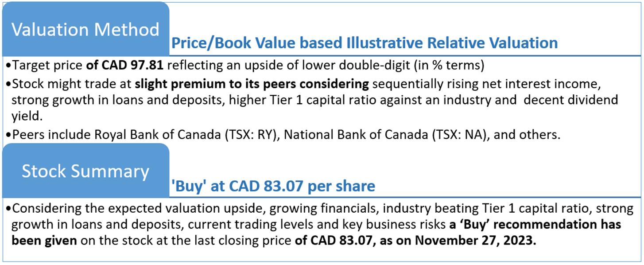Click the Stock Summary blue header box
The width and height of the screenshot is (644, 265).
coord(85,171)
